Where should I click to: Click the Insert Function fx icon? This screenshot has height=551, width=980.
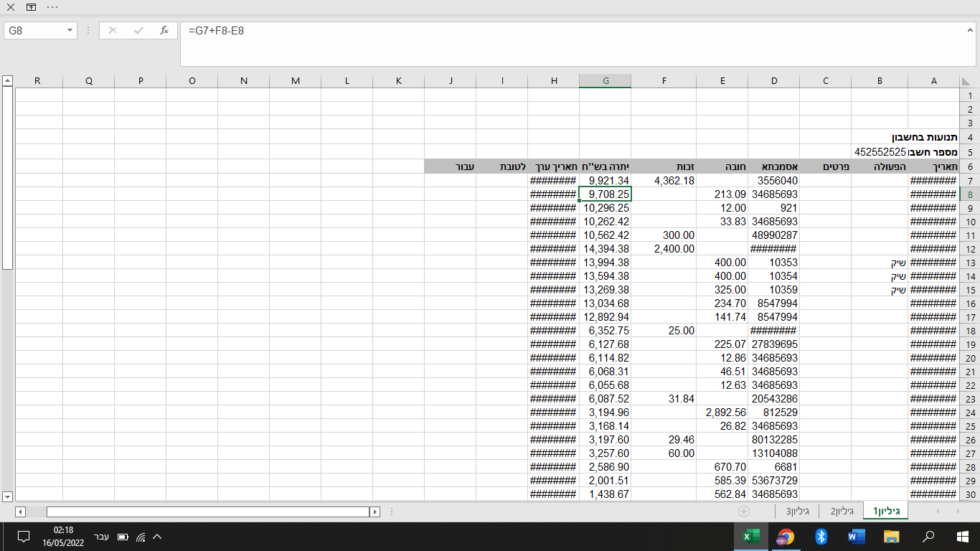point(164,31)
